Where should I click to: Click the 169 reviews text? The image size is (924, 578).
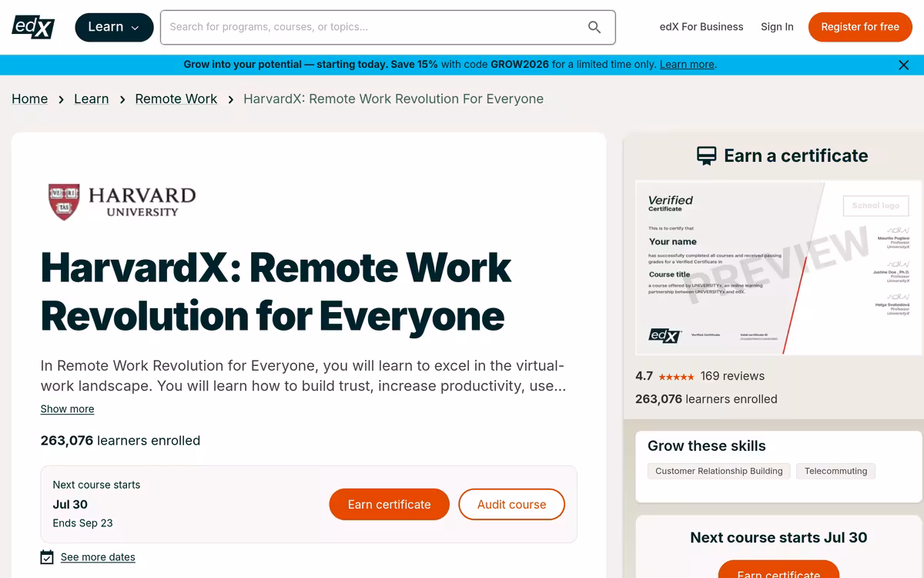tap(732, 376)
